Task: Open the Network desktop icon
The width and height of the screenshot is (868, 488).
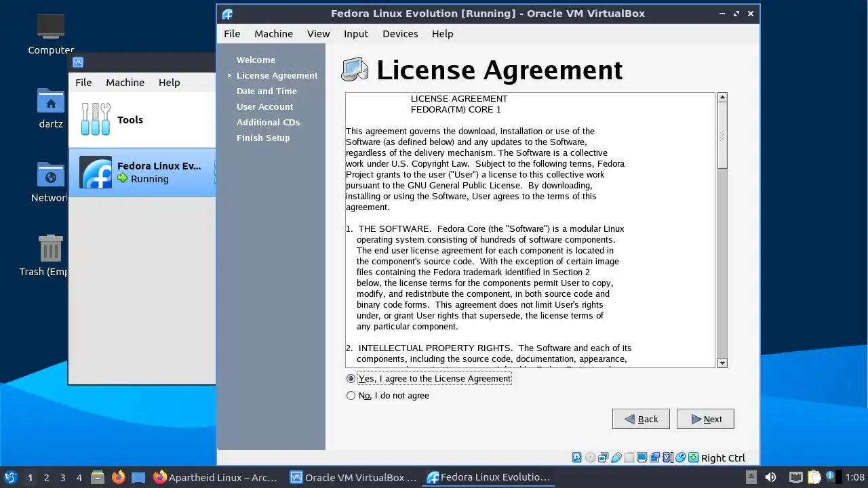Action: [x=51, y=182]
